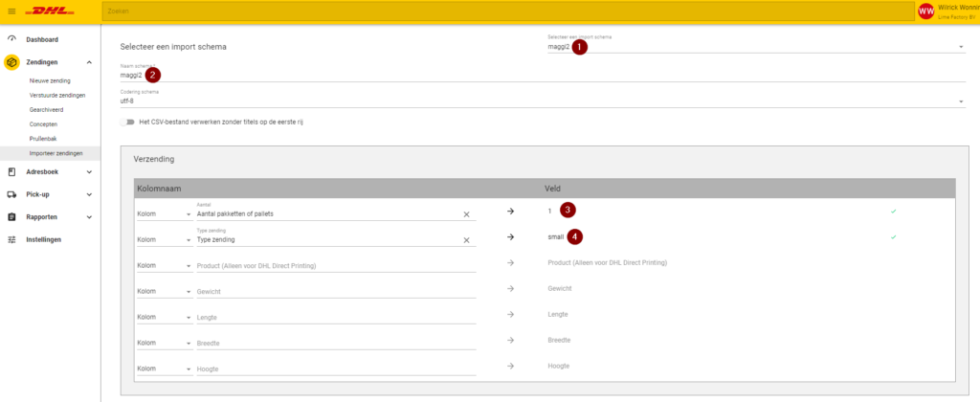Go to Verstuurde zendingen
The width and height of the screenshot is (980, 402).
[x=57, y=96]
